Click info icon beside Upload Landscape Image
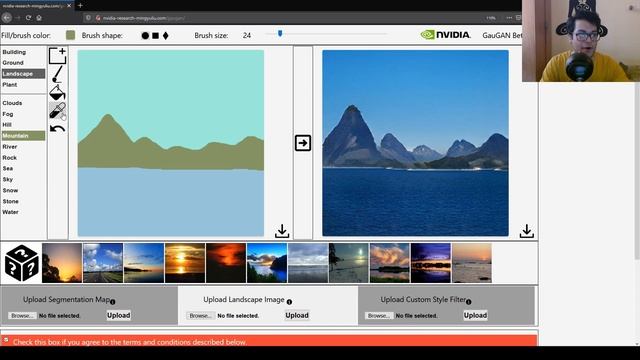This screenshot has height=360, width=640. point(289,302)
